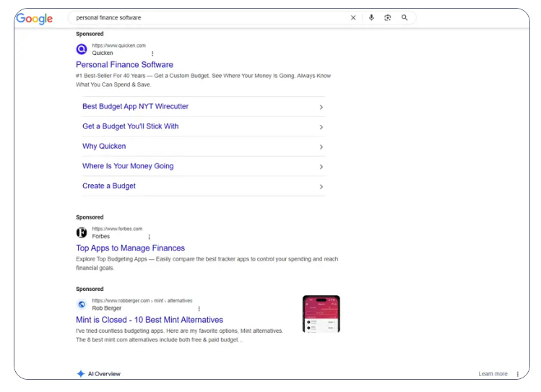This screenshot has height=392, width=541.
Task: Click 'I've tried countless budgeting apps' description
Action: (x=179, y=335)
